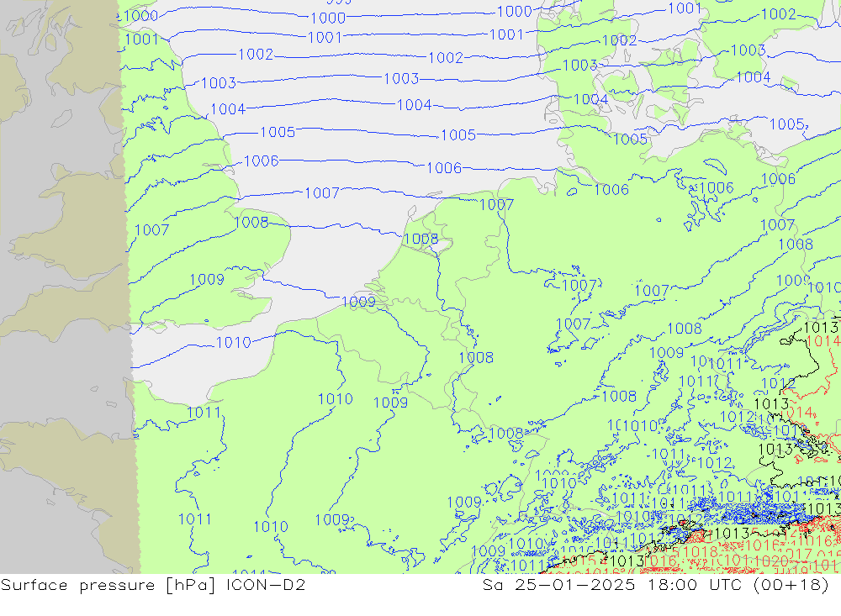Screen dimensions: 841x616
Task: Click the 1011 label on the Normandy coast
Action: 204,413
